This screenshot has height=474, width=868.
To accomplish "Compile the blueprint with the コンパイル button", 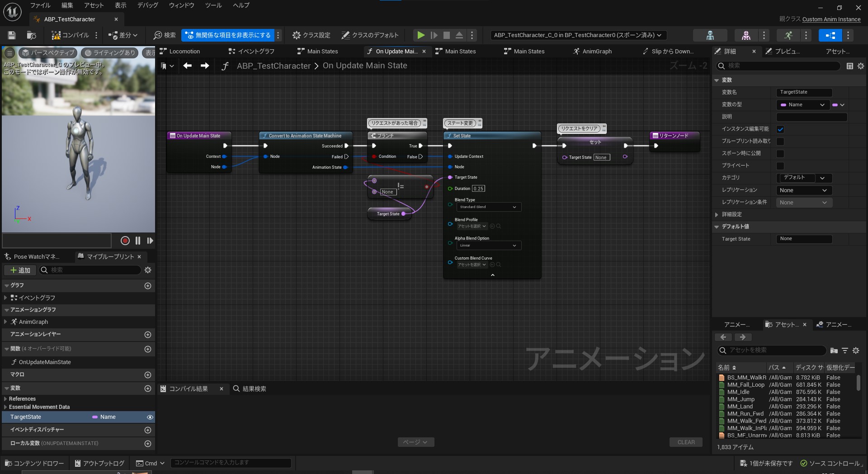I will (x=70, y=35).
